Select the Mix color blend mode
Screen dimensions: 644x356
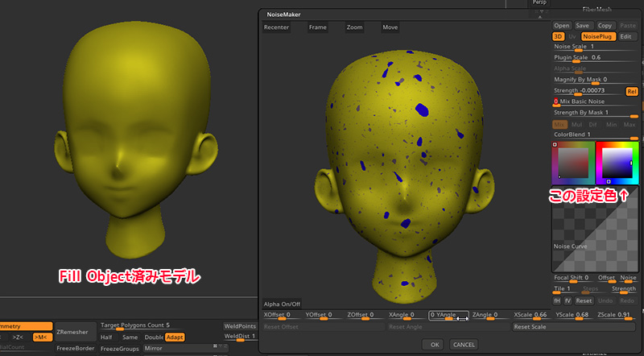click(559, 125)
